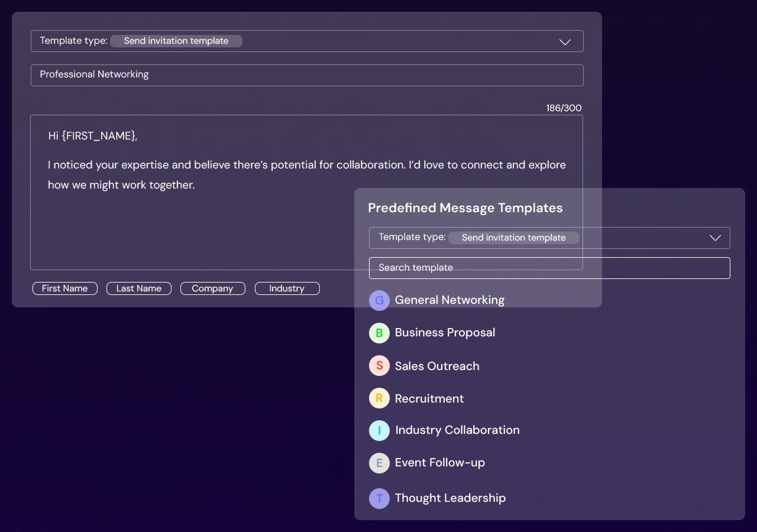Click the yellow R Recruitment icon

tap(379, 398)
